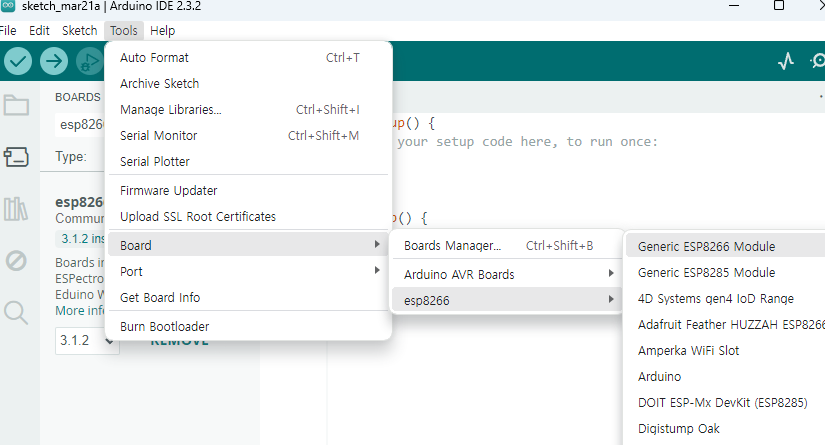Click the Arduino IDE app icon in the title bar

(x=8, y=6)
